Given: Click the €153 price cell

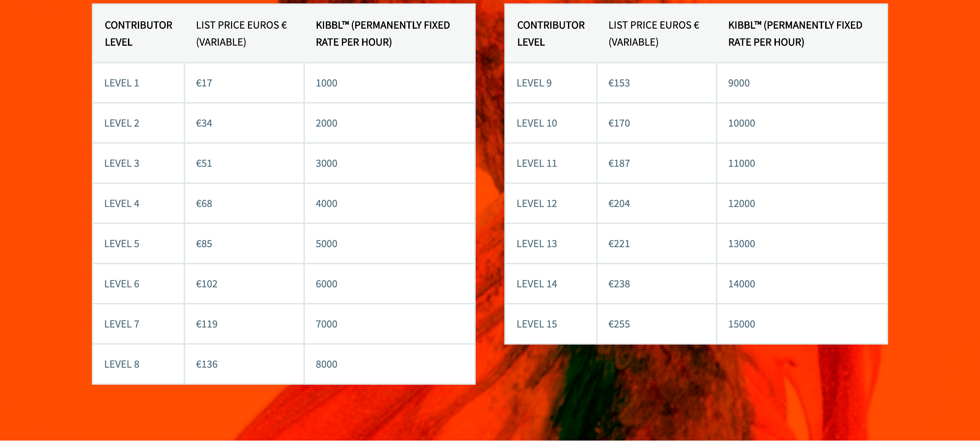Looking at the screenshot, I should (657, 83).
